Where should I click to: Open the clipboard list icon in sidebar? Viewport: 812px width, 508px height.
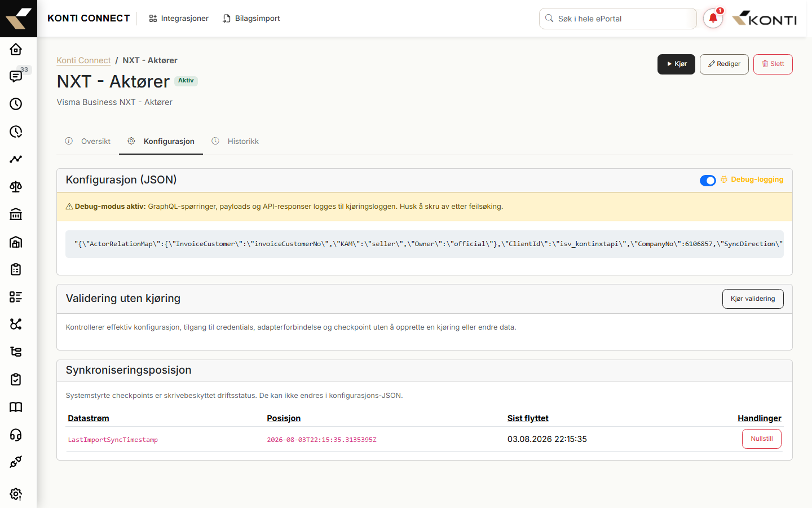tap(16, 269)
